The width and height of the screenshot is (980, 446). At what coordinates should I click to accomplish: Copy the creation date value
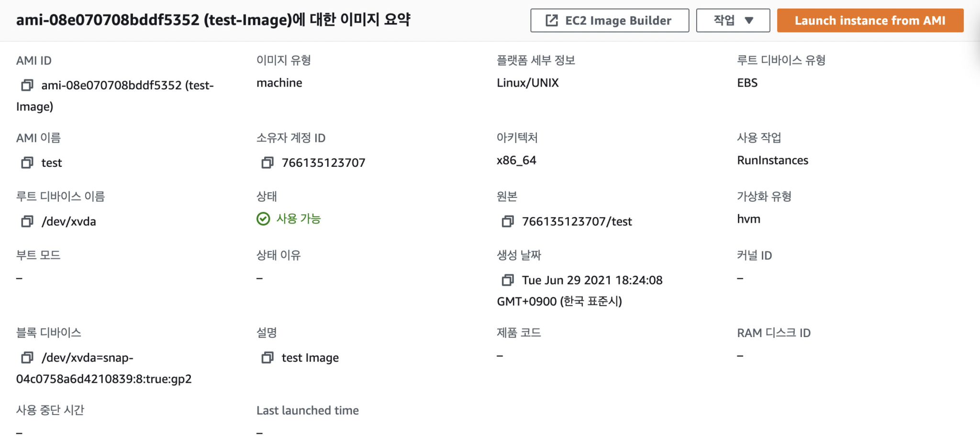pyautogui.click(x=509, y=280)
